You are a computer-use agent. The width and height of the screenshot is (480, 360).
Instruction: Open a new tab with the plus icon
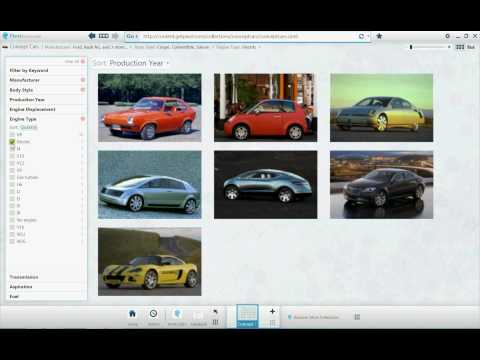[x=272, y=311]
